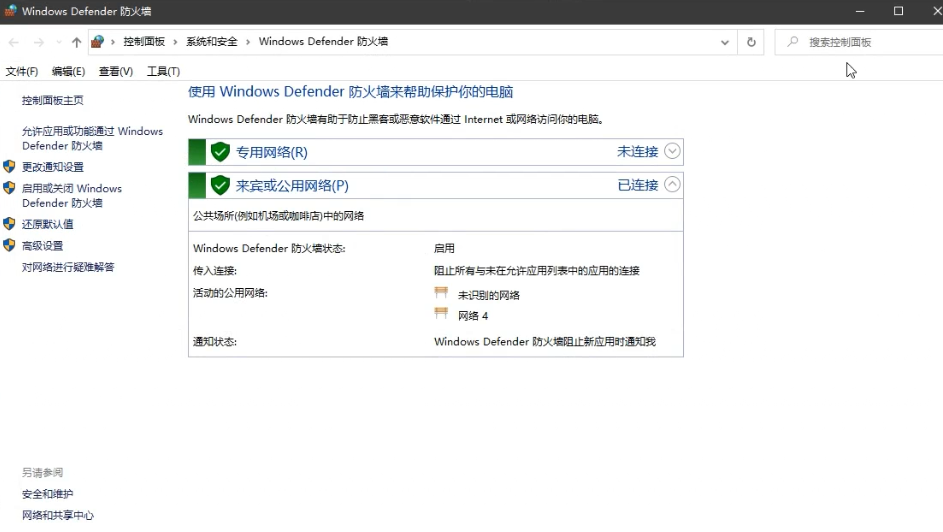Viewport: 943px width, 532px height.
Task: Open the address bar history dropdown
Action: [725, 42]
